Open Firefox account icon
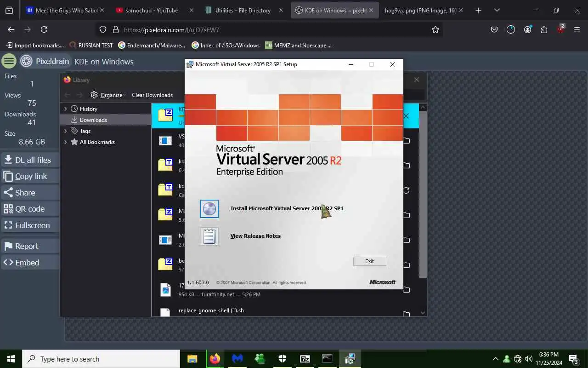588x368 pixels. click(527, 29)
